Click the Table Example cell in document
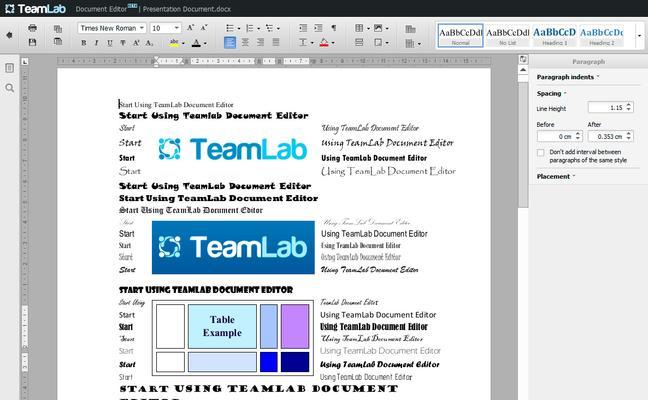Image resolution: width=648 pixels, height=400 pixels. pos(222,326)
